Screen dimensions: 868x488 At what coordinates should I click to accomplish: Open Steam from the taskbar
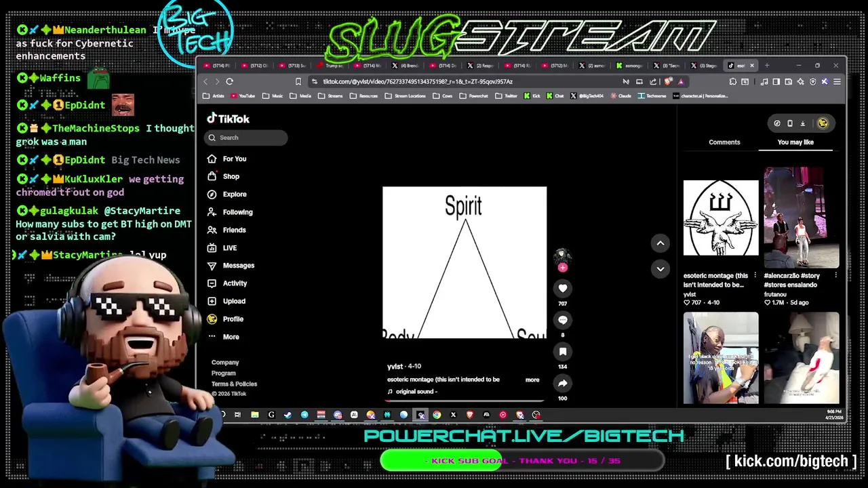[288, 415]
